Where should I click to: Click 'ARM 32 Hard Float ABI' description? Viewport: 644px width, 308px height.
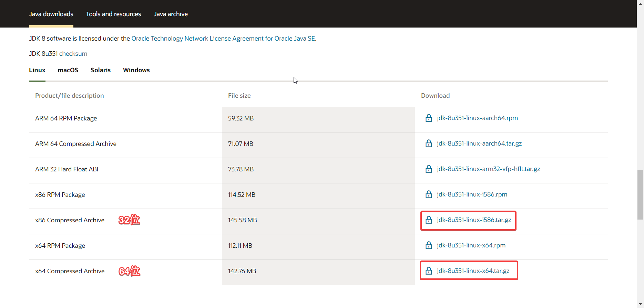[x=67, y=169]
